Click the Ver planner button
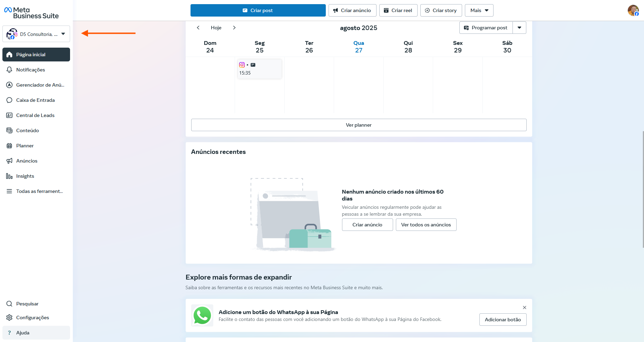The image size is (644, 342). pos(359,125)
